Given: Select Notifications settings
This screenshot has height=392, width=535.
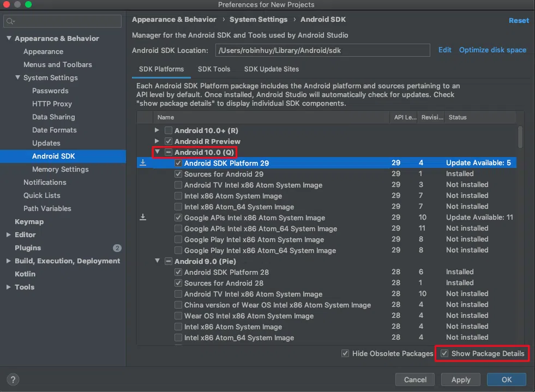Looking at the screenshot, I should coord(45,182).
